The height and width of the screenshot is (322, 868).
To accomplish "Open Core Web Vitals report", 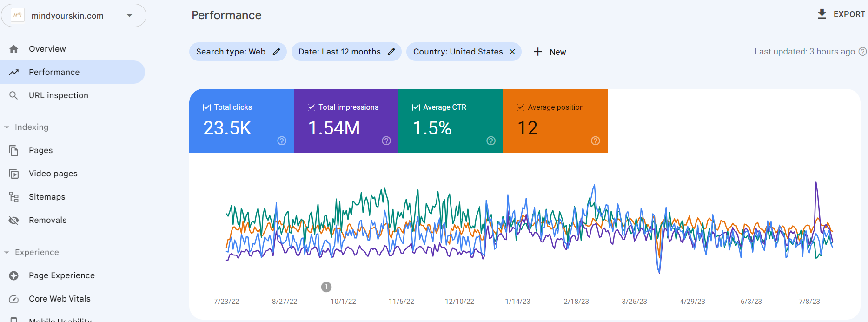I will [60, 299].
